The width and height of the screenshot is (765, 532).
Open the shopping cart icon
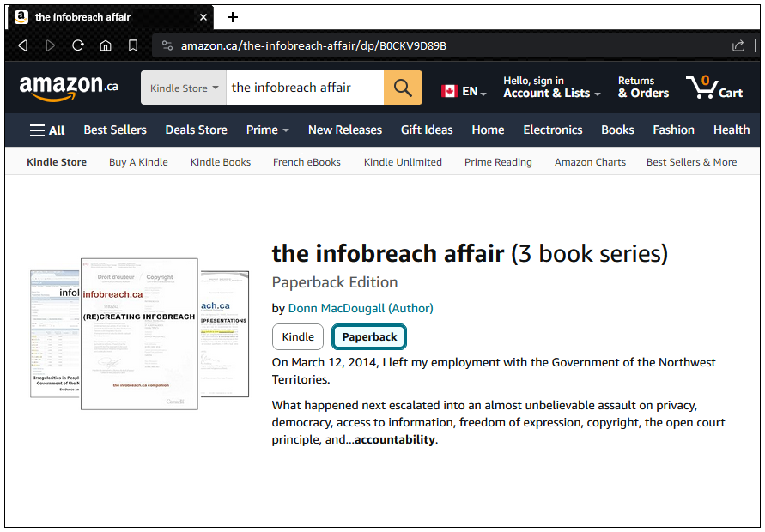[714, 88]
